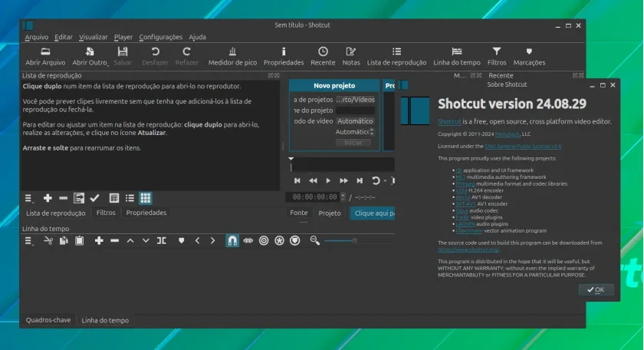Open the Meltytech link
Viewport: 644px width, 350px height.
pyautogui.click(x=508, y=134)
